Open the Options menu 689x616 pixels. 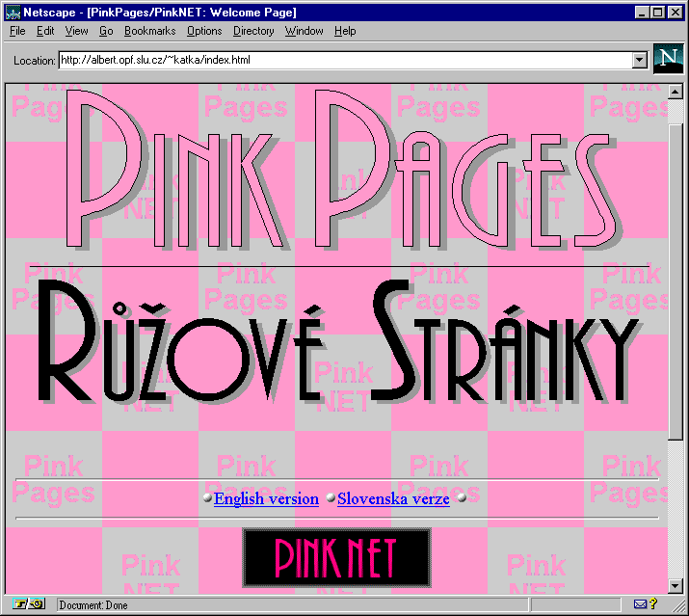pyautogui.click(x=204, y=31)
